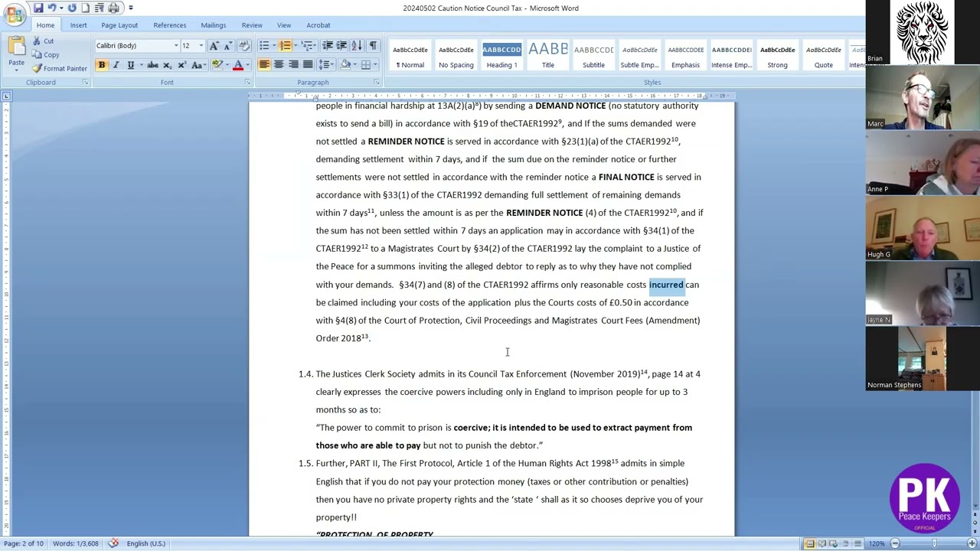Grow font size button
This screenshot has height=551, width=980.
click(x=214, y=46)
